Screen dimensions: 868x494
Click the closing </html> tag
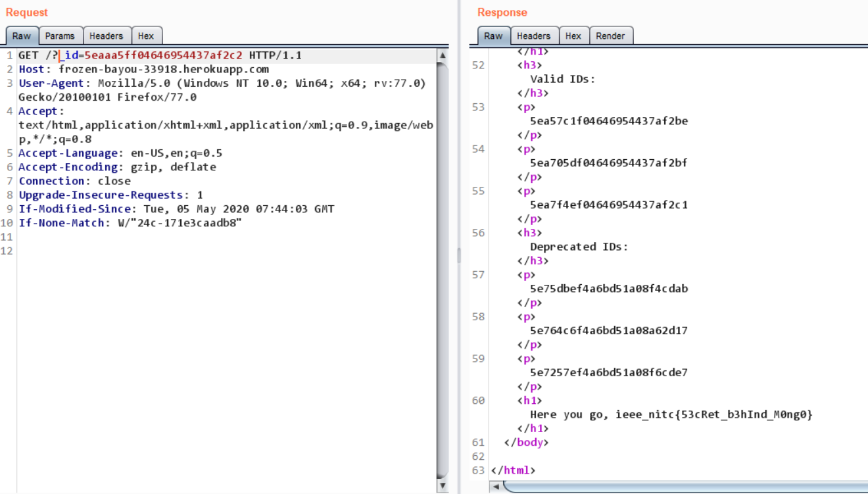tap(514, 470)
